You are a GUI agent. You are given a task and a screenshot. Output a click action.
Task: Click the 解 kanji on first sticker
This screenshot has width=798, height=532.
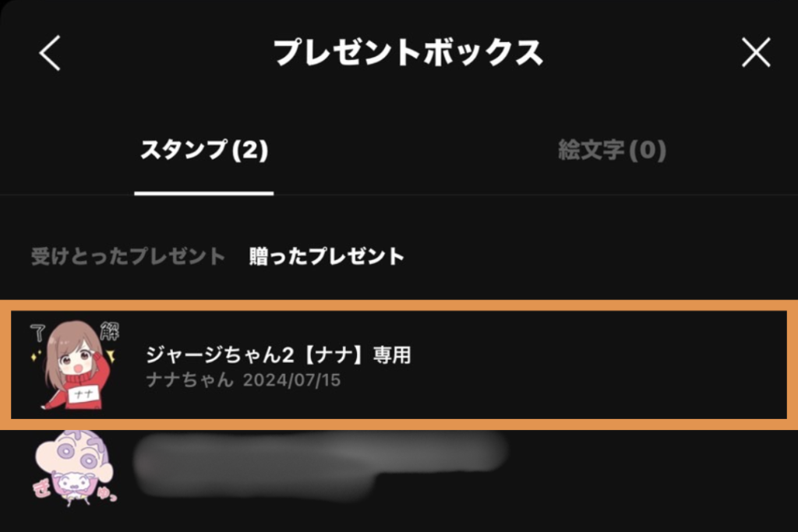[x=109, y=330]
